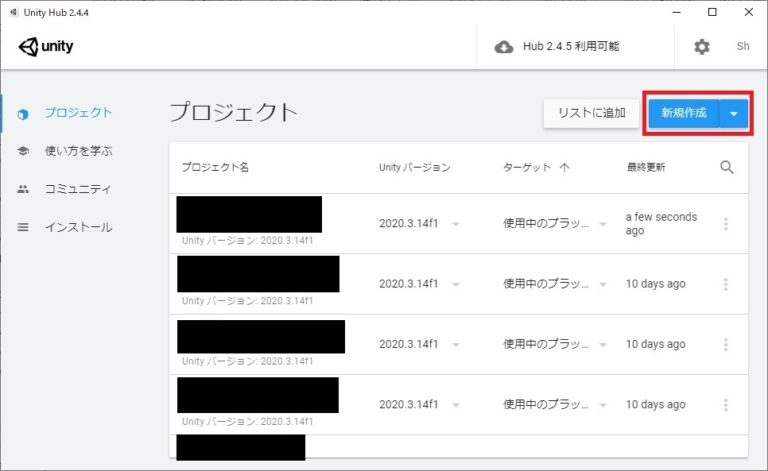The width and height of the screenshot is (768, 471).
Task: Click the 最終更新 column header
Action: tap(646, 167)
